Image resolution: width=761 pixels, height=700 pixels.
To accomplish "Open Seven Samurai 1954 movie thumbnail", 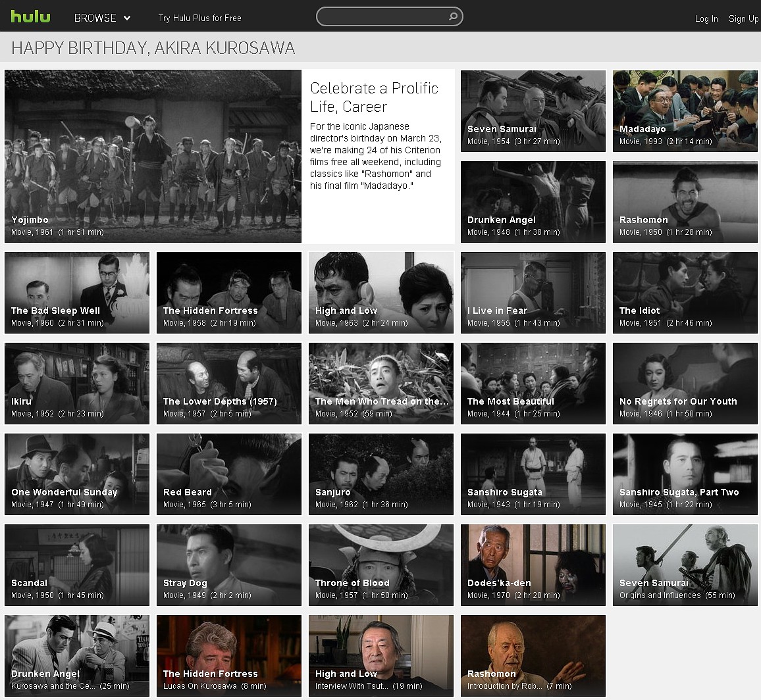I will pos(533,111).
